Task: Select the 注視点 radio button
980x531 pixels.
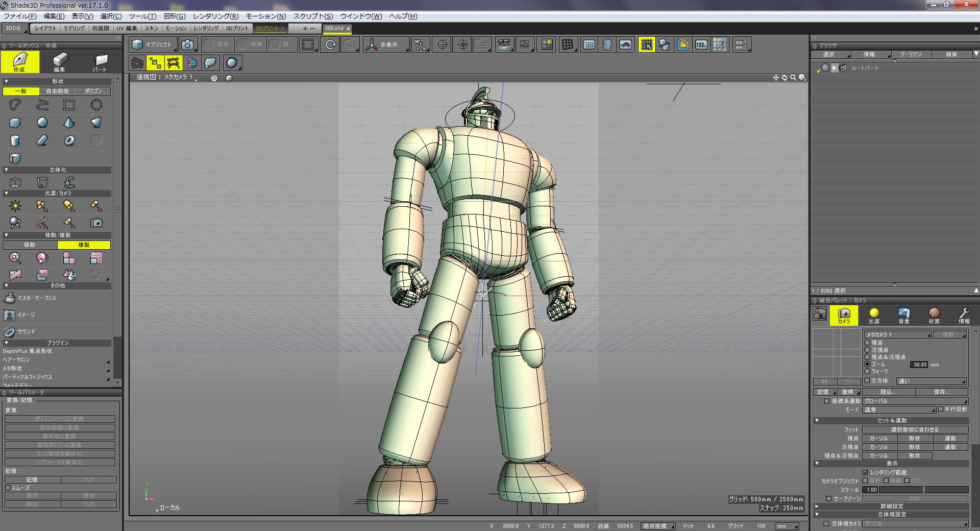Action: (867, 350)
